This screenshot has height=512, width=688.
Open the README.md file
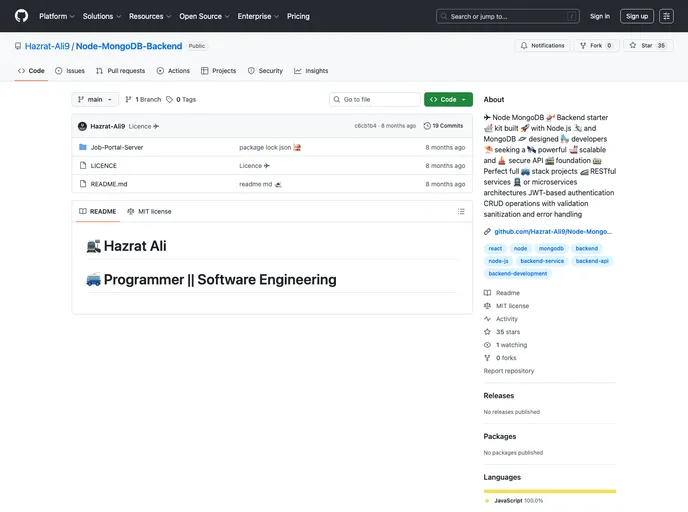coord(109,184)
